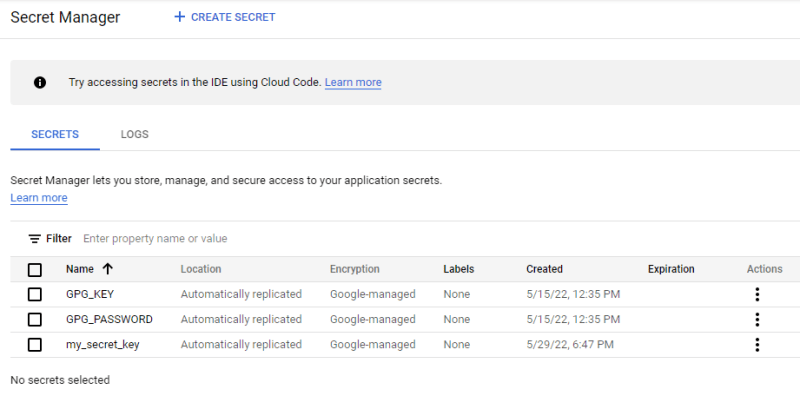The width and height of the screenshot is (800, 396).
Task: Click the 'No secrets selected' status text
Action: [x=60, y=380]
